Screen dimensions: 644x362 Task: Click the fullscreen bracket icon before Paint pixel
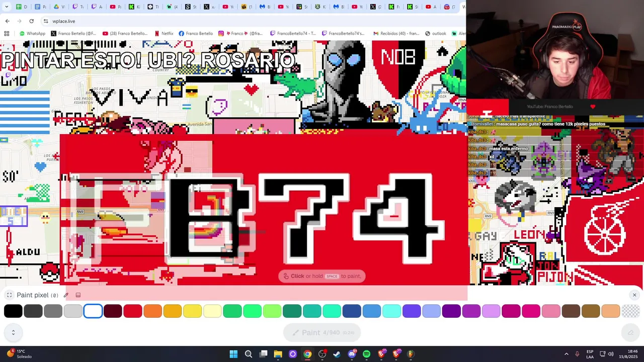point(9,295)
